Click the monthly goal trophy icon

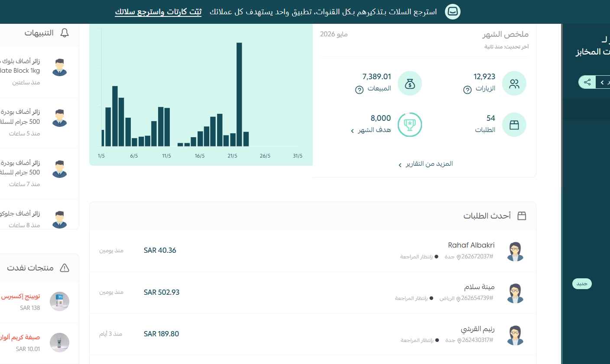pyautogui.click(x=410, y=125)
